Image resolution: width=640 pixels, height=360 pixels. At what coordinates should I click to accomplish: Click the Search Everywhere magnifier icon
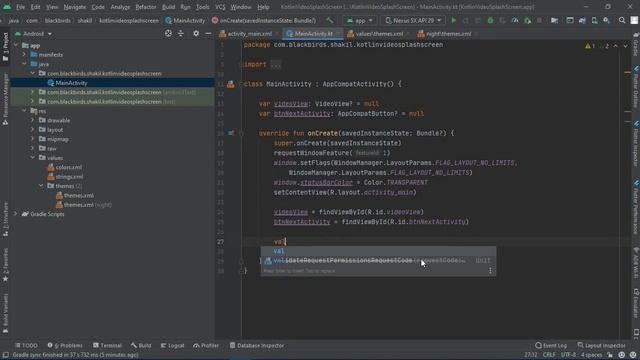click(x=622, y=20)
